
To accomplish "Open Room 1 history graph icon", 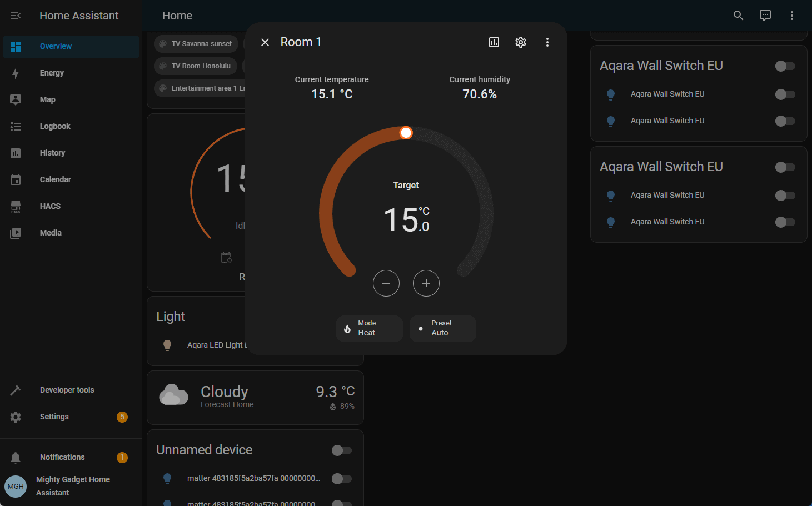I will (x=494, y=42).
